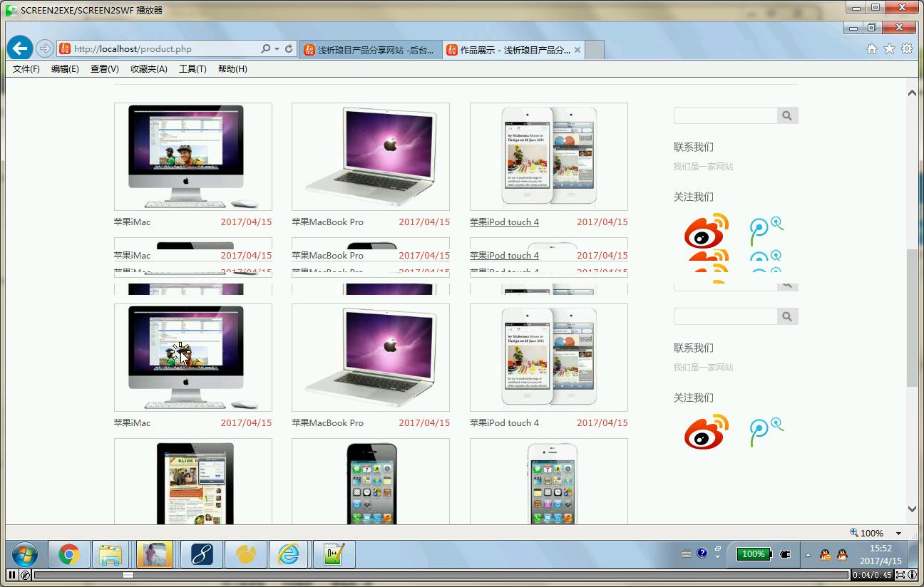Open the white iPhone product thumbnail
Viewport: 924px width, 587px height.
549,482
